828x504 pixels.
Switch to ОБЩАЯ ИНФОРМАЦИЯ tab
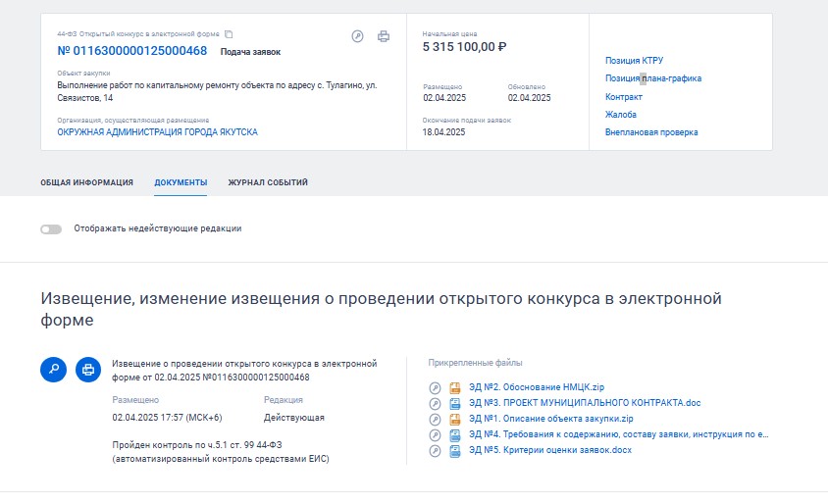point(86,182)
